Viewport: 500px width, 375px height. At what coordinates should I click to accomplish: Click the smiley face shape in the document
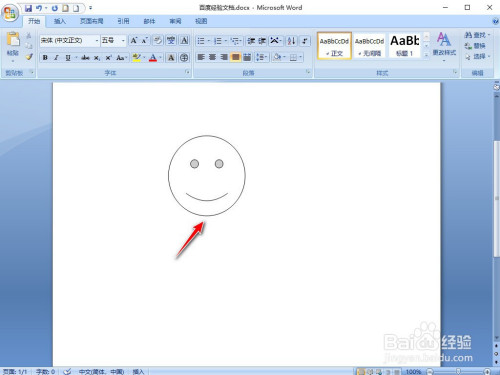click(207, 176)
